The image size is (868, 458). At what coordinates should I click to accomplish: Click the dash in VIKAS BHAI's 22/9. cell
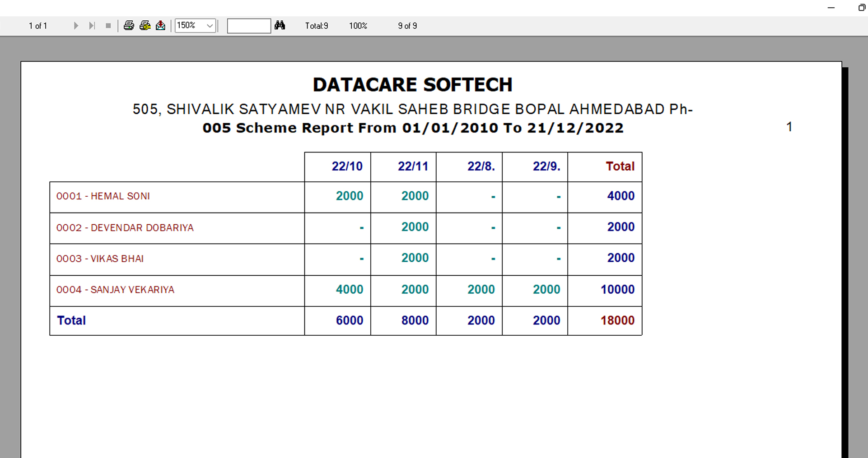click(559, 259)
